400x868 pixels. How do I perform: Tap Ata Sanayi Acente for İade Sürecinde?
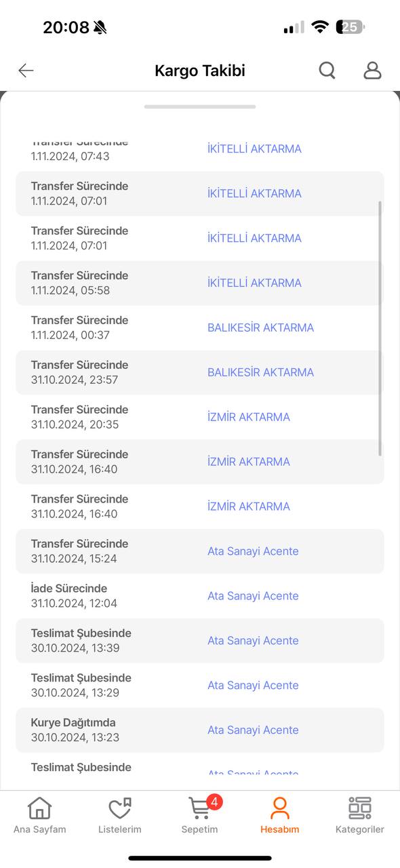pyautogui.click(x=253, y=596)
